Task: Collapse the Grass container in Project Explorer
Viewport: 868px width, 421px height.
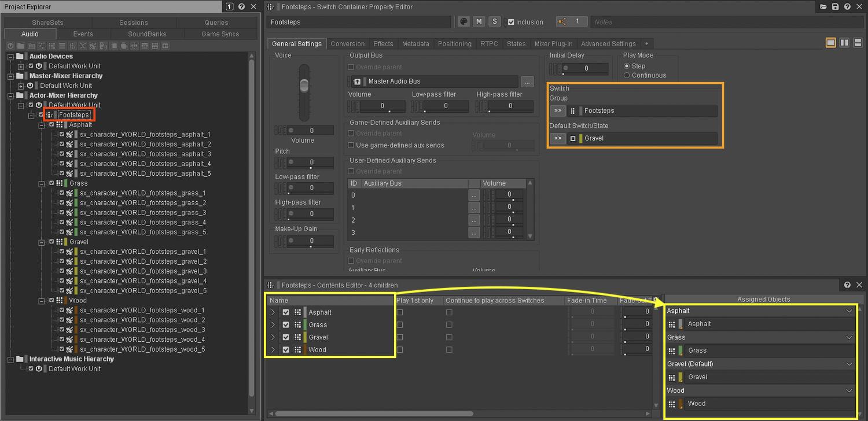Action: [42, 183]
